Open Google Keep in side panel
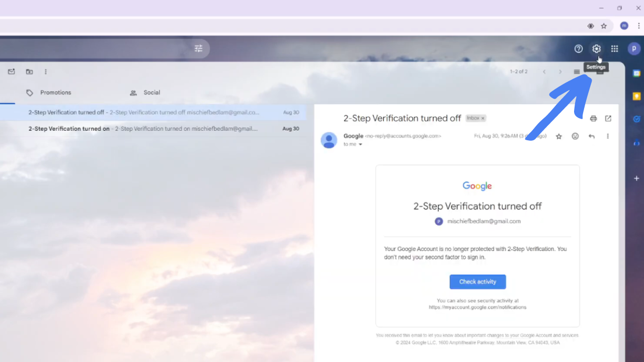The width and height of the screenshot is (644, 362). pos(636,97)
